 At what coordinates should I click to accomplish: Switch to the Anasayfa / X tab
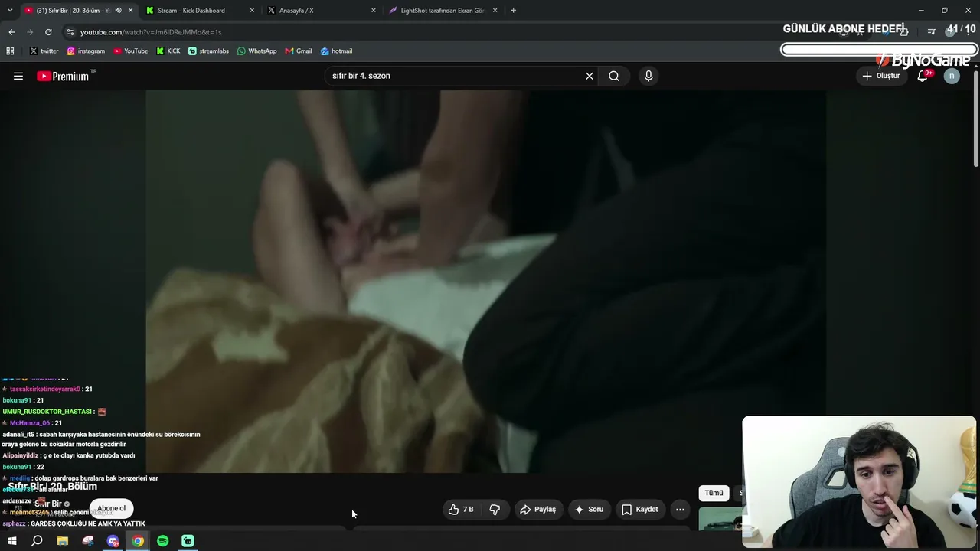[x=322, y=11]
